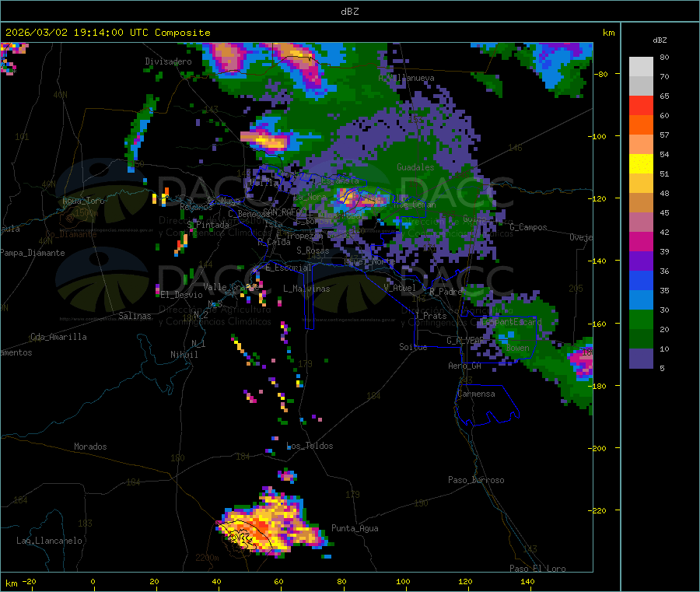Click the 'A_Villanueva' map label
The image size is (700, 592).
[406, 78]
